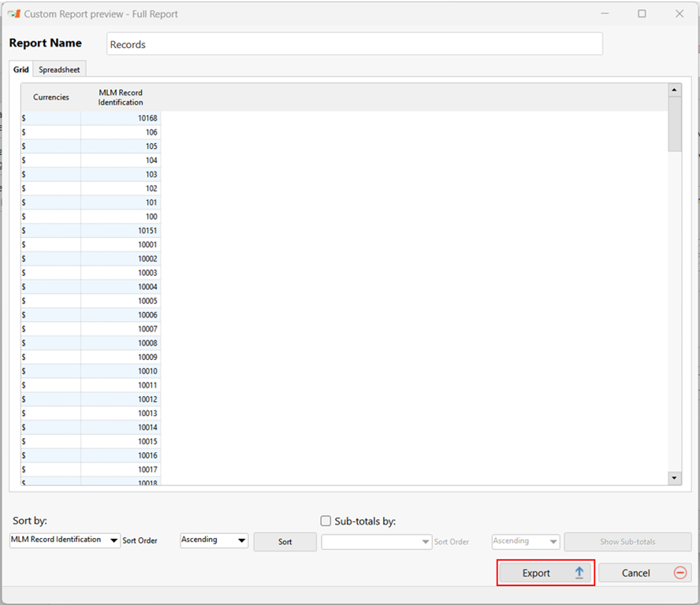Click the MLM Record Identification column header

click(121, 97)
